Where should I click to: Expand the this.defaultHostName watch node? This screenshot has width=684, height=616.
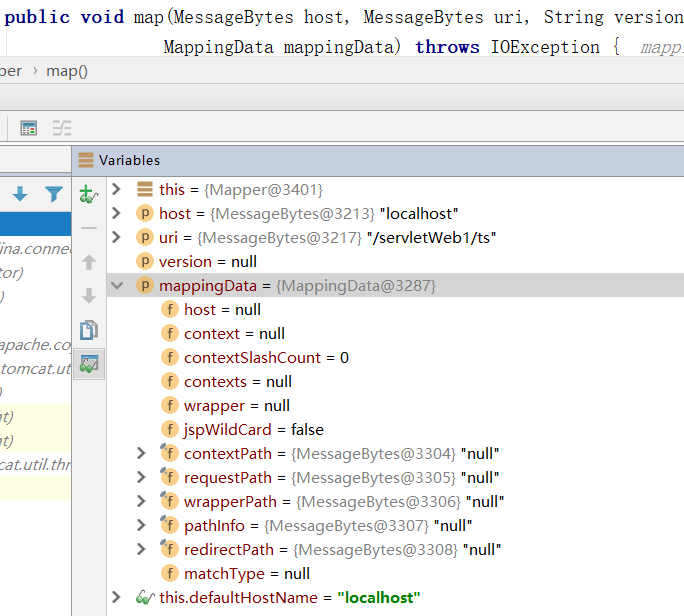[x=116, y=597]
